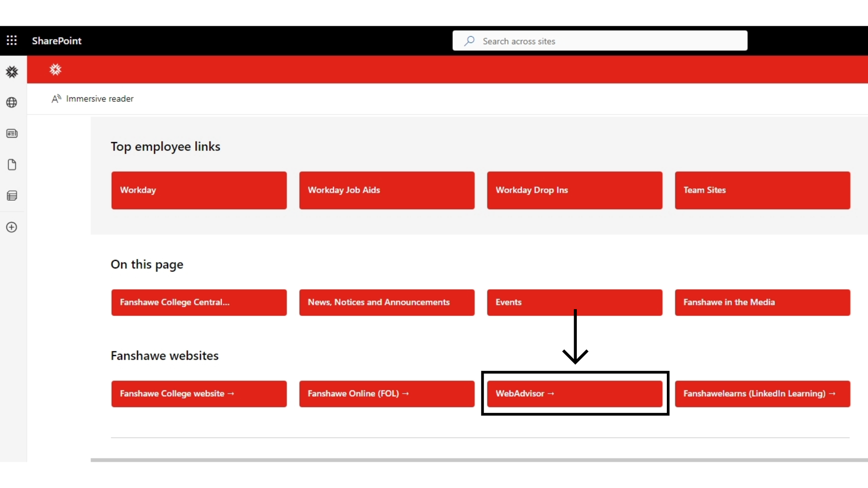Click the search magnifier icon
Screen dimensions: 868x488
click(x=469, y=41)
